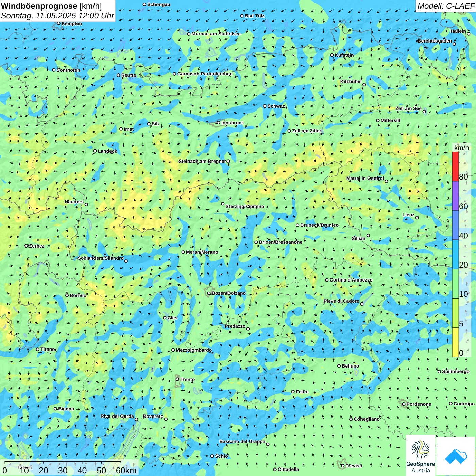Image resolution: width=476 pixels, height=476 pixels.
Task: Click the Berchtesgaden label
Action: (435, 41)
